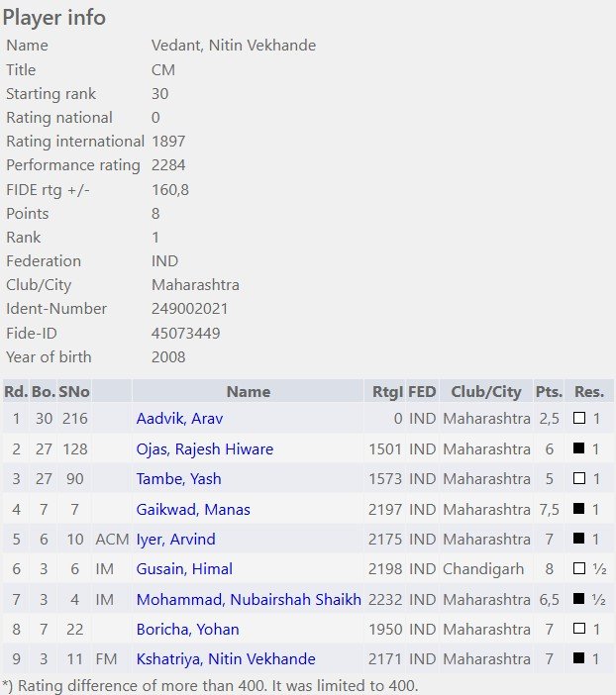Screen dimensions: 616x695
Task: Open player link Iyer, Arvind
Action: tap(175, 539)
